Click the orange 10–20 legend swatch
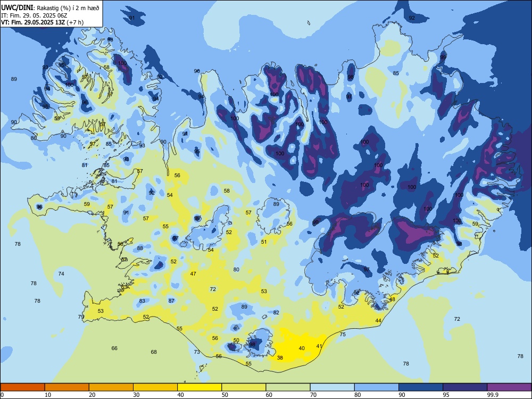 point(67,387)
